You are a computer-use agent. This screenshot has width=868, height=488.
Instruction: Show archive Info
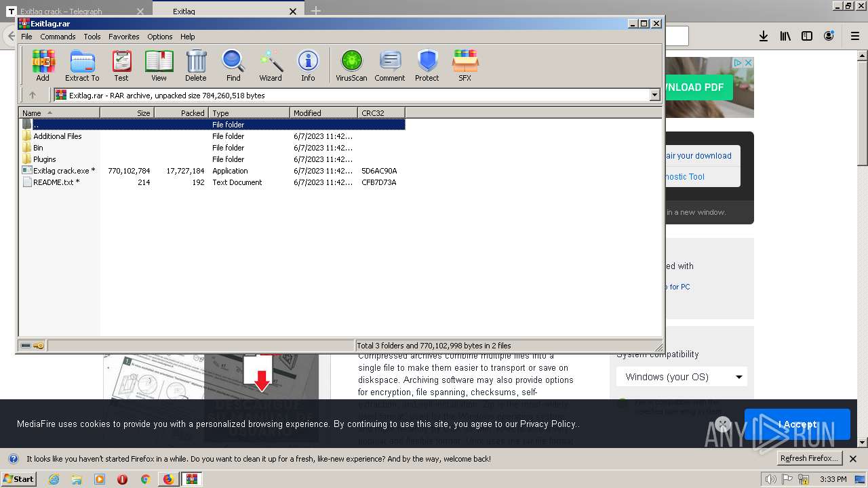point(308,66)
